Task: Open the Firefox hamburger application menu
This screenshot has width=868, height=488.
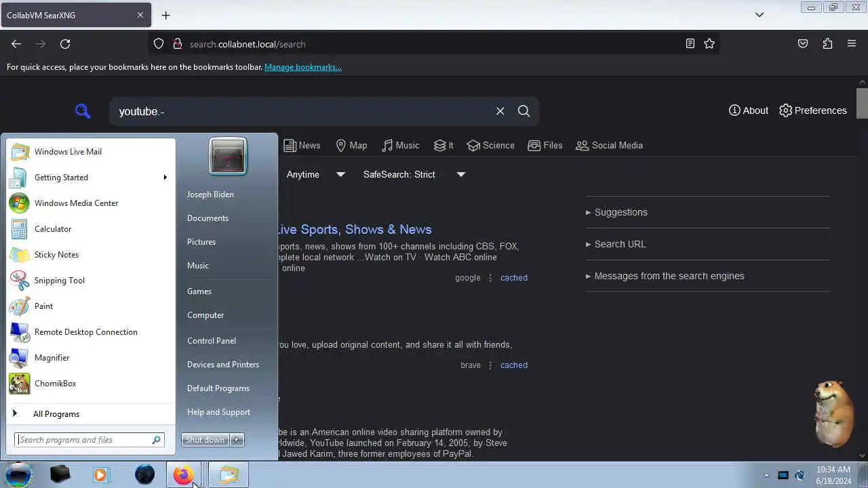Action: [x=852, y=43]
